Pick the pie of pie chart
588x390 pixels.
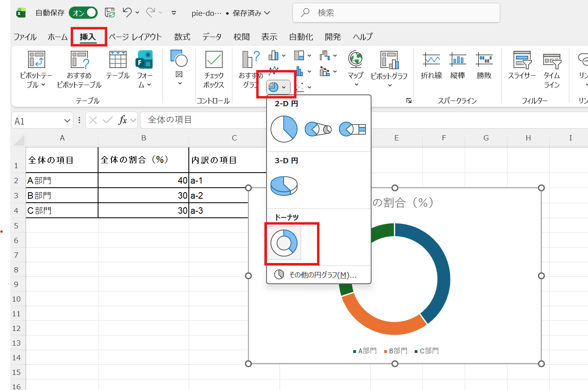[x=318, y=129]
